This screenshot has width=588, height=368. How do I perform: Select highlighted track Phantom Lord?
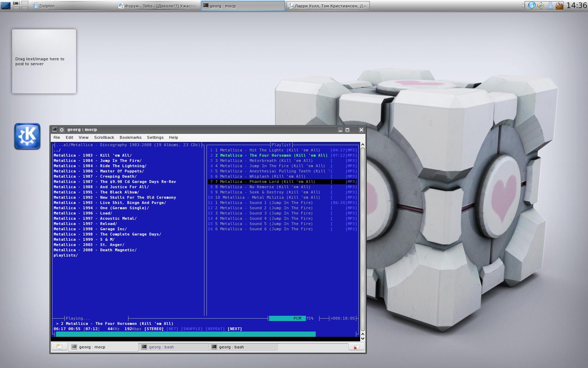[x=282, y=182]
